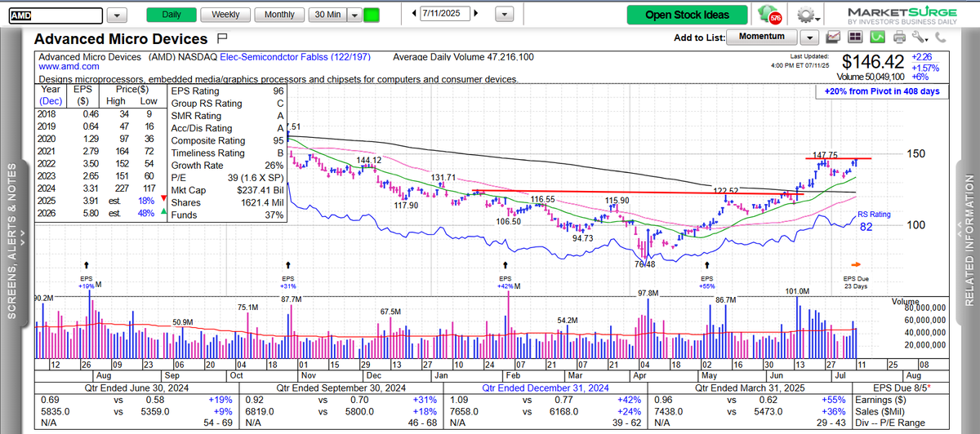Click the 122.52 pivot price label
Screen dimensions: 980x434
tap(725, 190)
